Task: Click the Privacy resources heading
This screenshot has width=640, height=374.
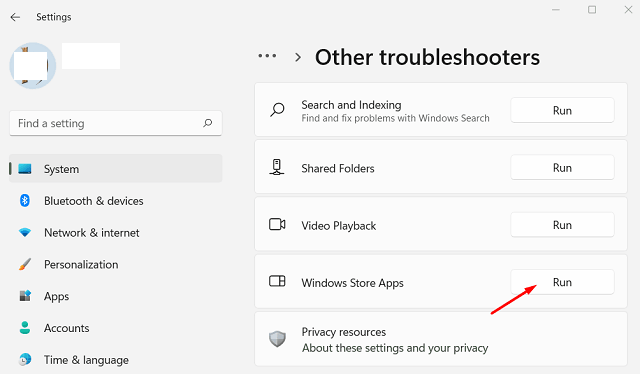Action: [344, 332]
